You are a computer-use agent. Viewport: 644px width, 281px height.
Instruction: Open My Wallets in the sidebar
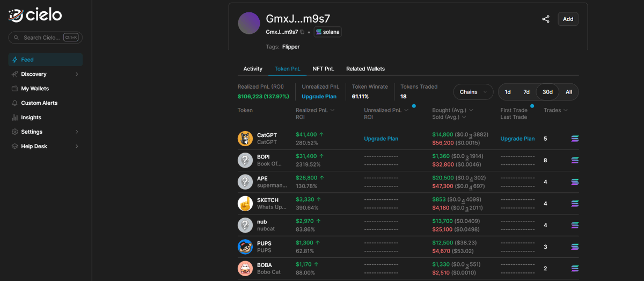click(46, 89)
